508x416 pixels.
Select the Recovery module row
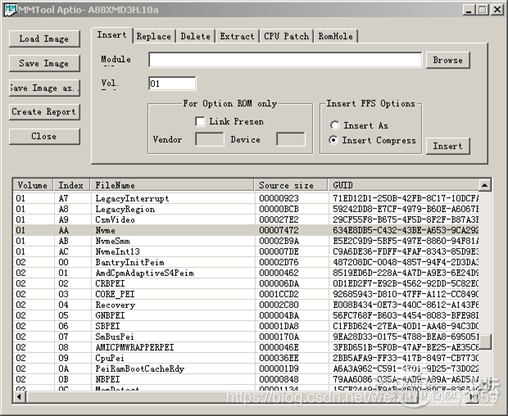click(x=246, y=305)
